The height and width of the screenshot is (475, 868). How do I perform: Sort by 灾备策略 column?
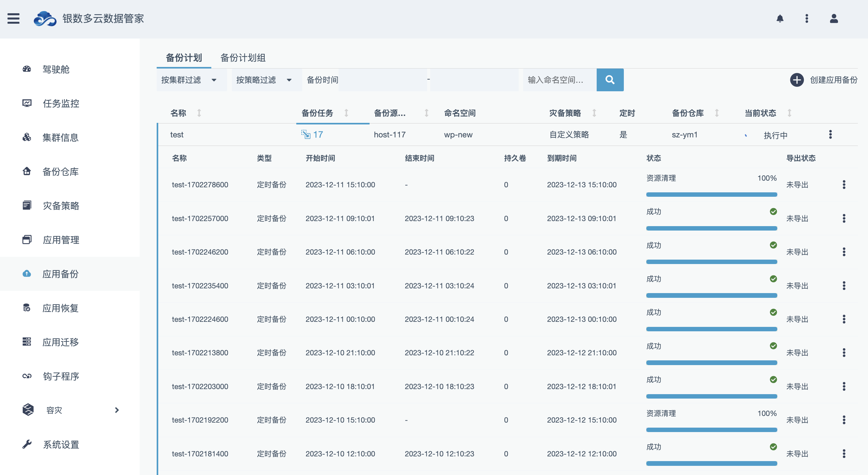(594, 113)
